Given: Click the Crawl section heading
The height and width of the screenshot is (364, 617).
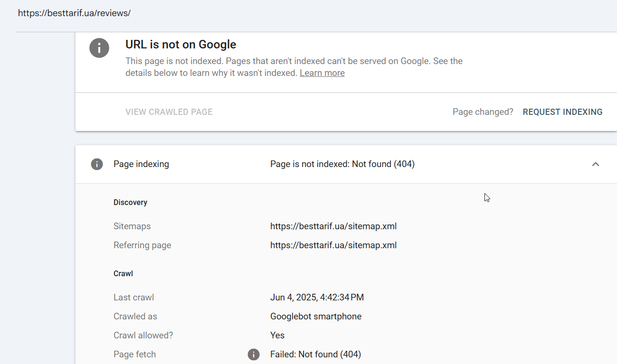Looking at the screenshot, I should pos(123,274).
